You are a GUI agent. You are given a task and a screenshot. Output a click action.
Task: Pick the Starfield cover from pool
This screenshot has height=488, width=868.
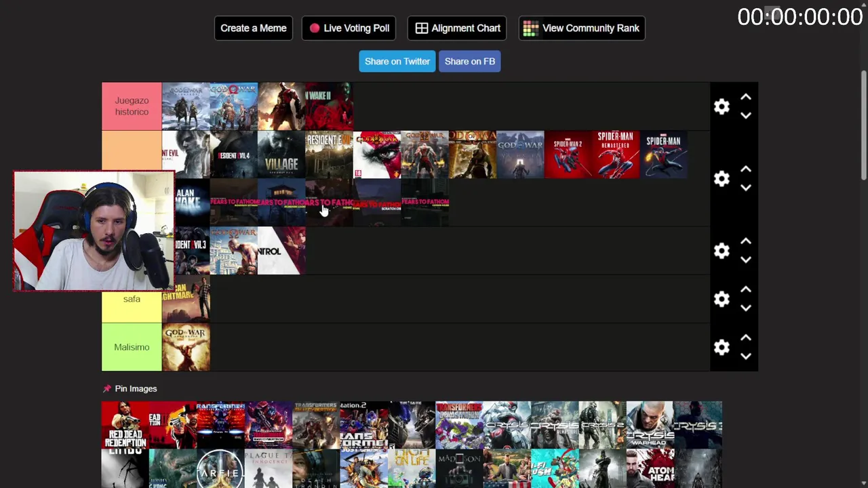[220, 468]
